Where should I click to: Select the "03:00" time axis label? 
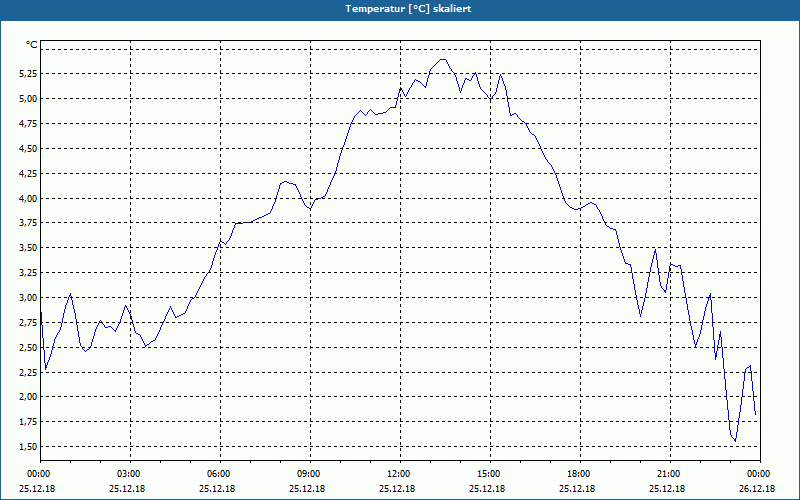tap(130, 474)
